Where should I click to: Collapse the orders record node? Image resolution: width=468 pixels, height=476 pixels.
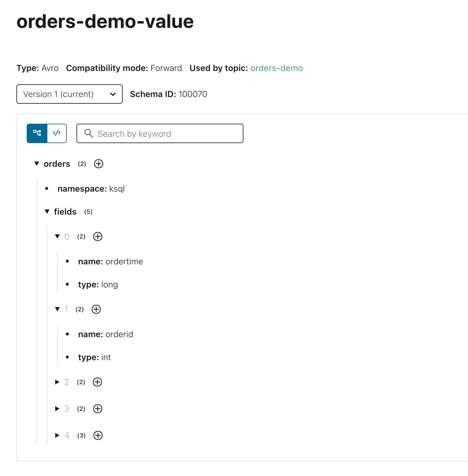36,164
